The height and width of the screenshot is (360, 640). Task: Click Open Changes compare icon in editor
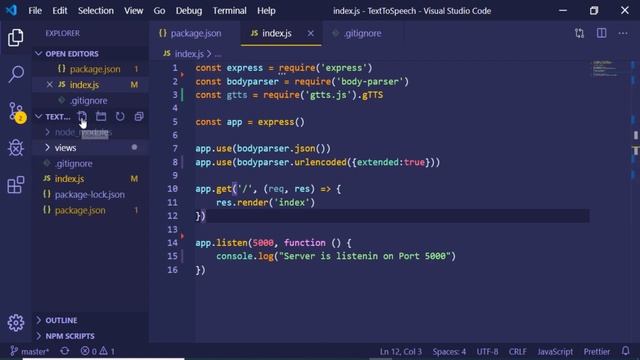coord(579,33)
